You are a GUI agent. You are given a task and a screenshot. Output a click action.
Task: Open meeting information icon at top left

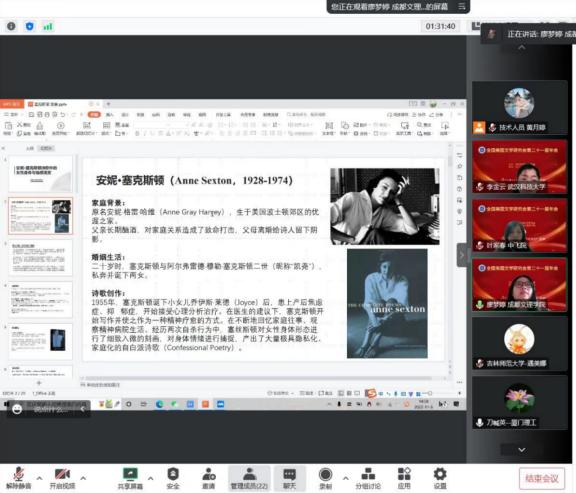pos(11,26)
